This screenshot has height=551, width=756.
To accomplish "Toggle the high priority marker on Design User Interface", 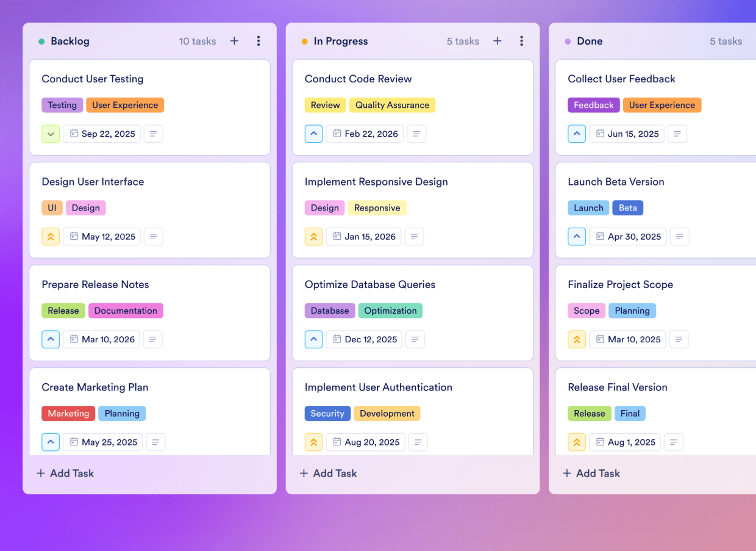I will (51, 236).
